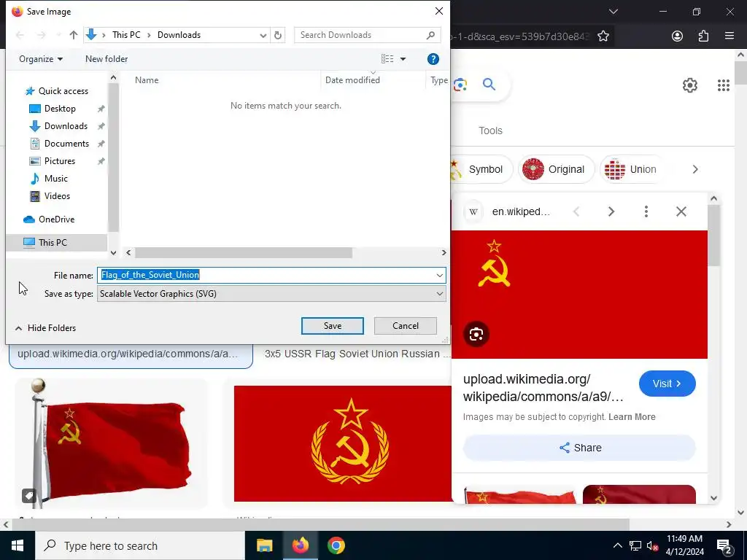This screenshot has width=747, height=560.
Task: Open Firefox extensions puzzle icon
Action: point(703,36)
